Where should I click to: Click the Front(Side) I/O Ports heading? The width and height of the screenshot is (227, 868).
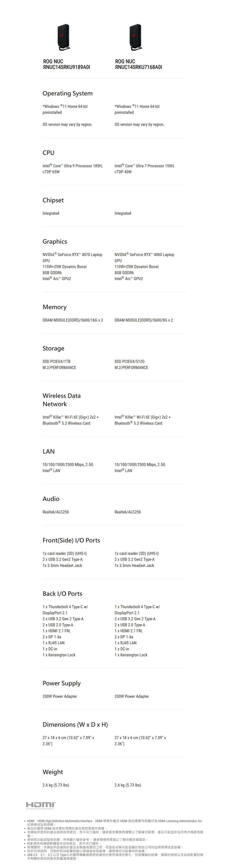click(x=71, y=540)
